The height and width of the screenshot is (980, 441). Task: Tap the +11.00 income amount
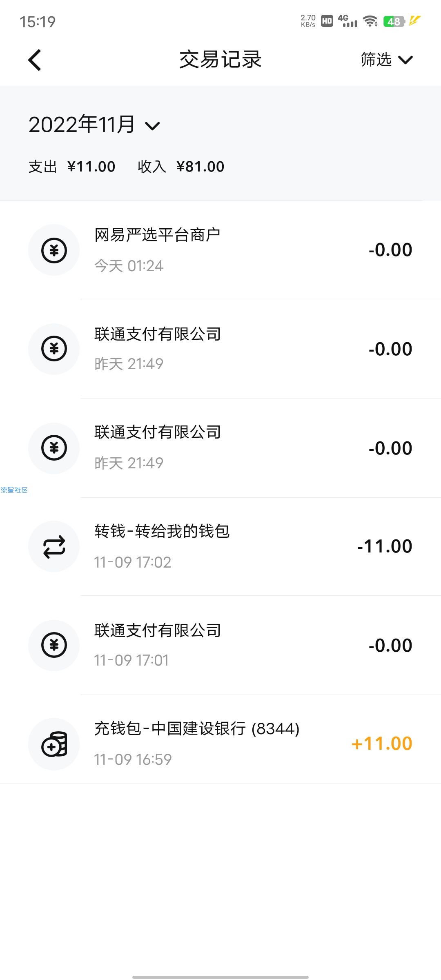pyautogui.click(x=382, y=744)
